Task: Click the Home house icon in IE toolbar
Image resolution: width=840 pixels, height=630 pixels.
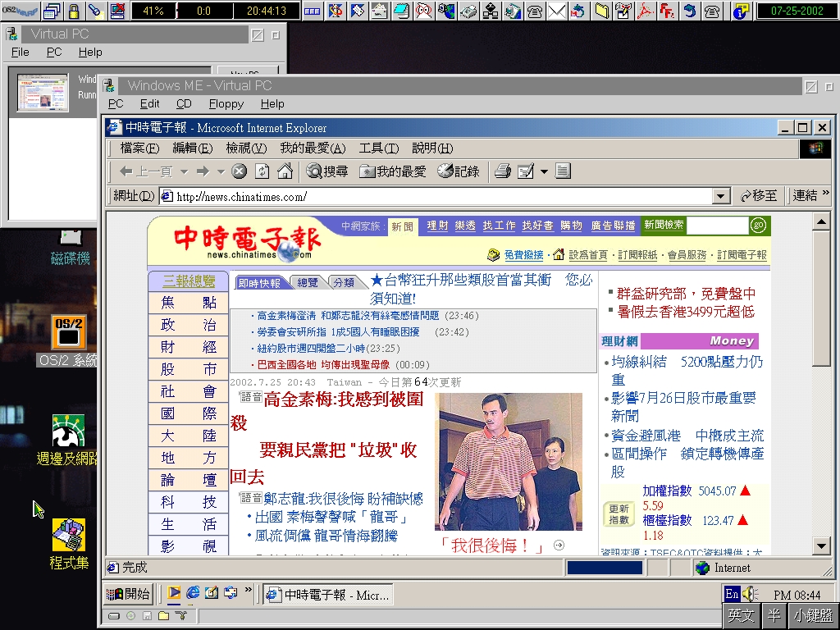Action: (285, 171)
